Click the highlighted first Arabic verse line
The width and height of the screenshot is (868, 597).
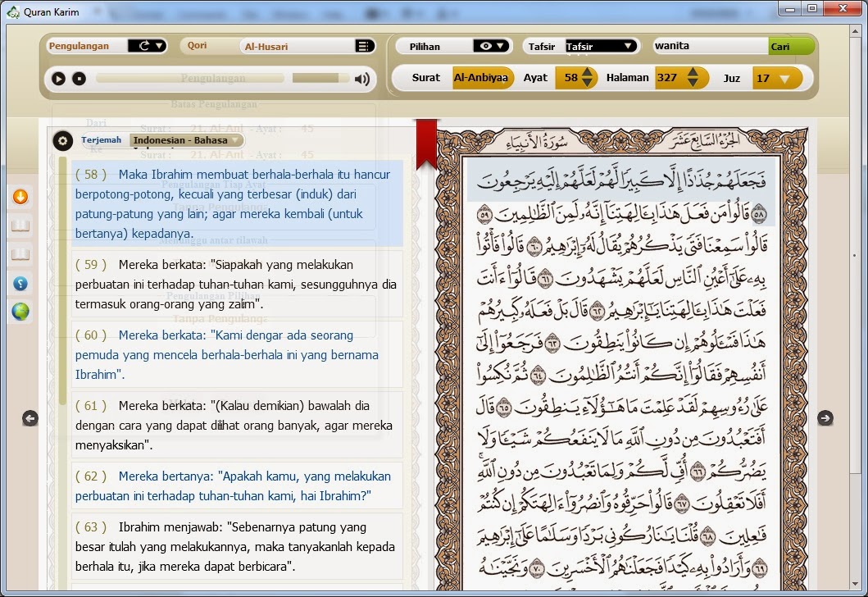click(x=620, y=180)
